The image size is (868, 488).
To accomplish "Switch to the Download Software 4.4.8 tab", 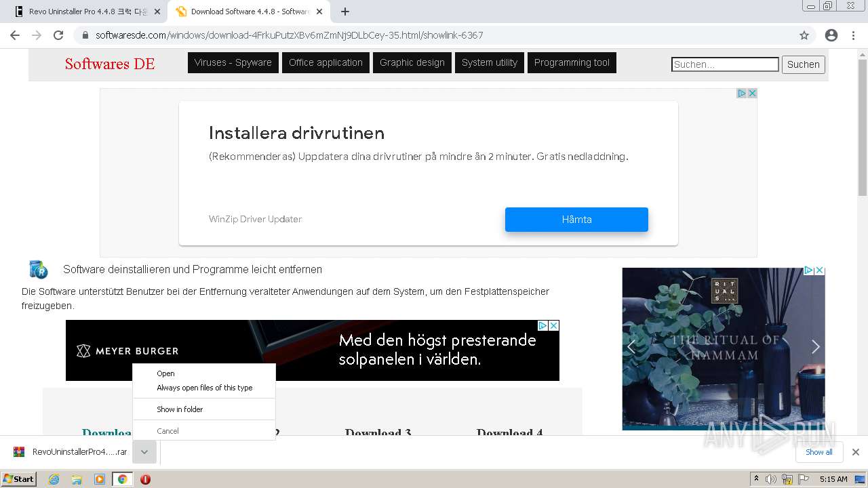I will click(248, 12).
